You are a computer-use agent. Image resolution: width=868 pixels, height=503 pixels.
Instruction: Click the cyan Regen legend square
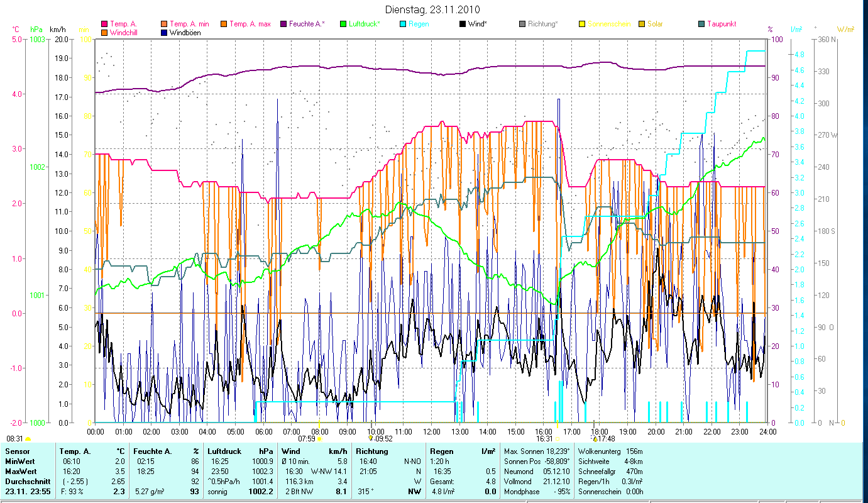403,24
